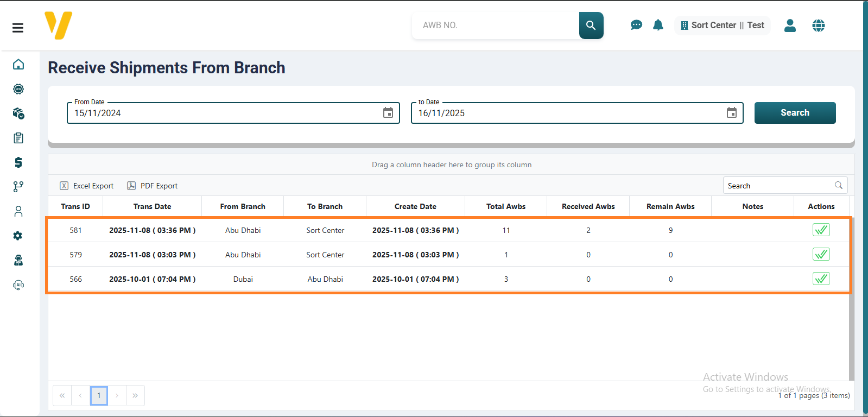This screenshot has height=417, width=868.
Task: Open the user profile icon
Action: click(x=790, y=26)
